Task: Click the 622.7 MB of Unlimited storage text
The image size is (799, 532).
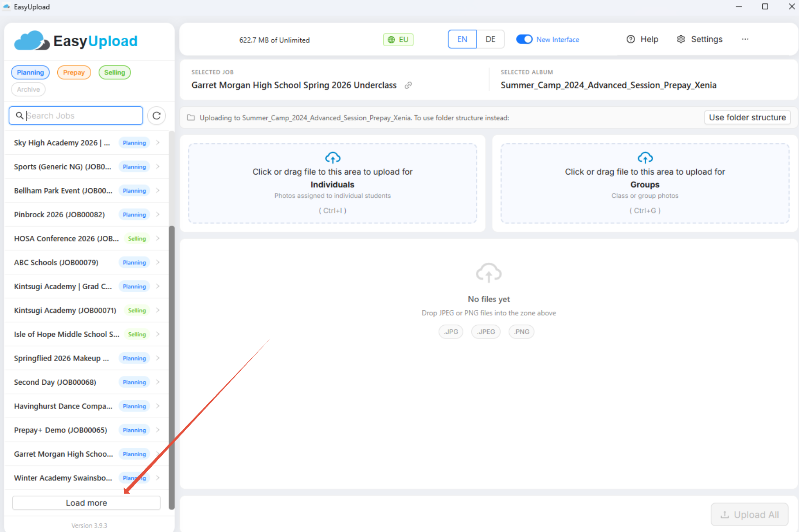Action: coord(274,40)
